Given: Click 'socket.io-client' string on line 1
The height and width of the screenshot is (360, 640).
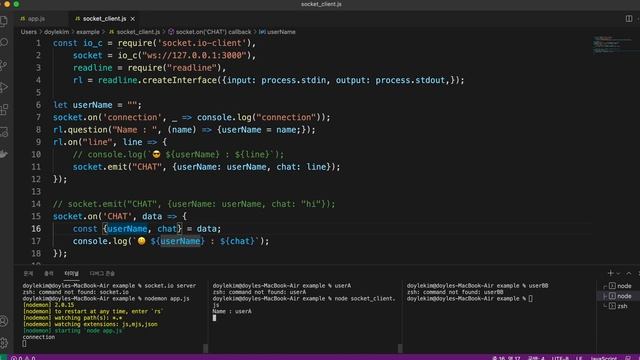Looking at the screenshot, I should point(202,43).
